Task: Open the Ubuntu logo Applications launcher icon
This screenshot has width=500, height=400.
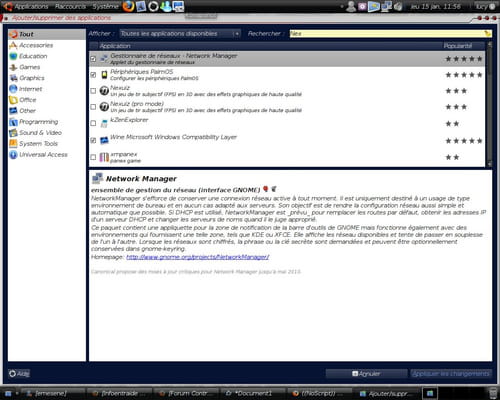Action: pyautogui.click(x=7, y=6)
